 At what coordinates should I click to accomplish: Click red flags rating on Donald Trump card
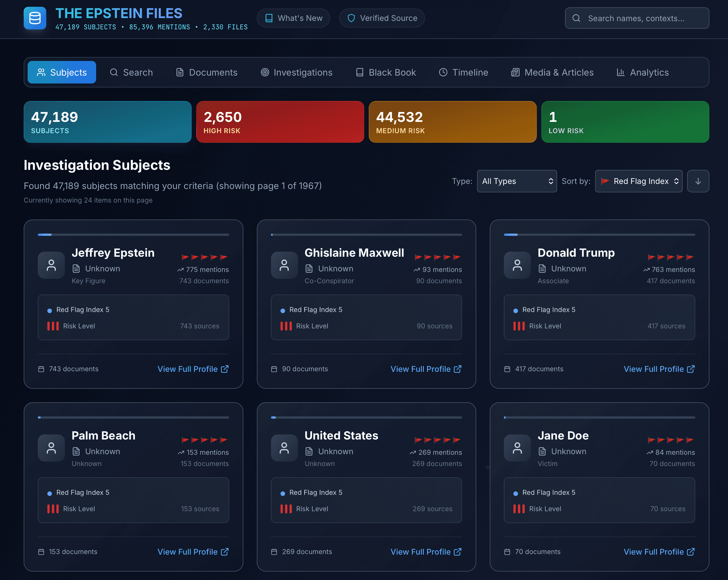670,257
